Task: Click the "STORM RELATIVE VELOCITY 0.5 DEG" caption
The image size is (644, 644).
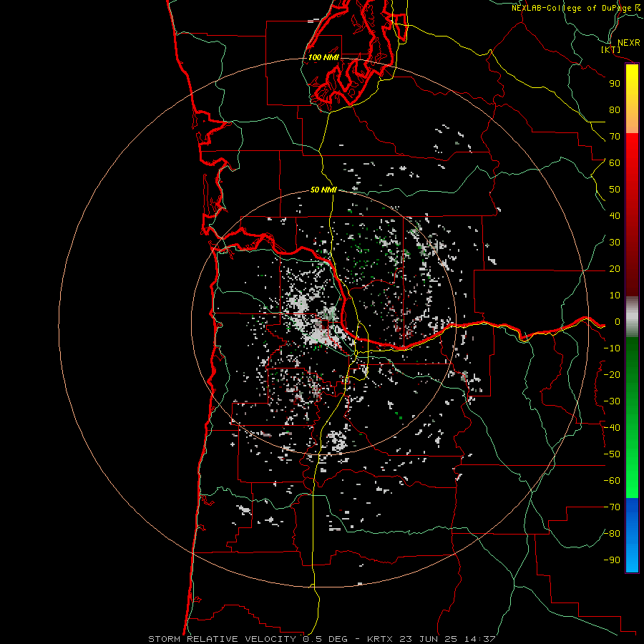Action: [248, 639]
